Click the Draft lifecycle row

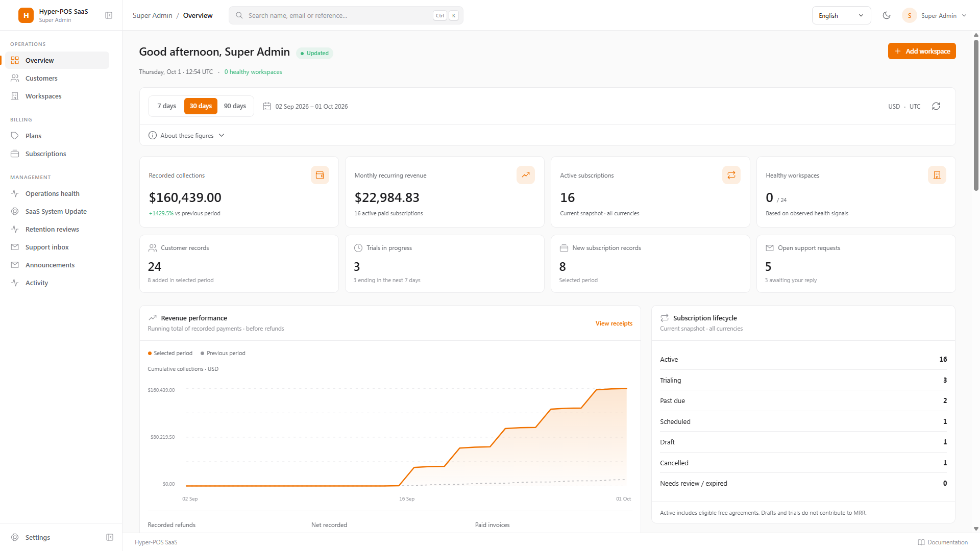[803, 442]
